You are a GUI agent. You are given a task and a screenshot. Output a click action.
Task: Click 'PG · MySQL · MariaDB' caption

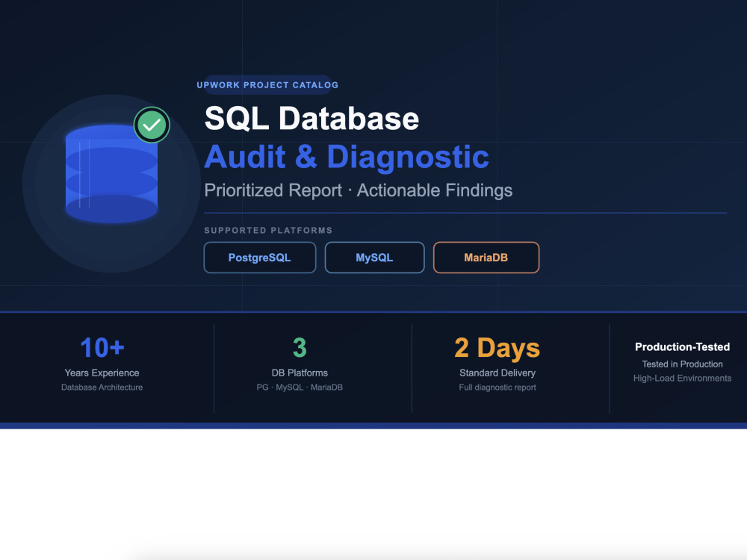(300, 388)
